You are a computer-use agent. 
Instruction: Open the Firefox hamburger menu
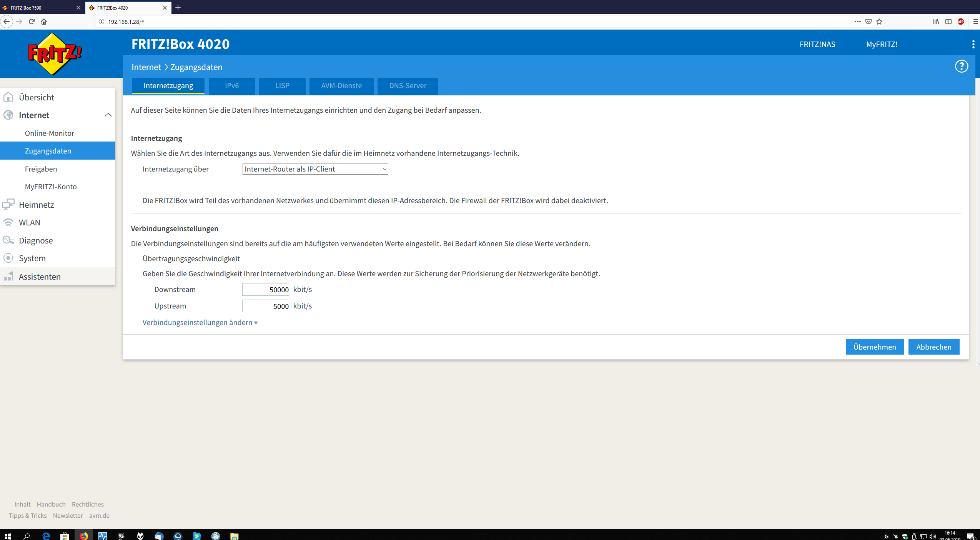click(975, 22)
